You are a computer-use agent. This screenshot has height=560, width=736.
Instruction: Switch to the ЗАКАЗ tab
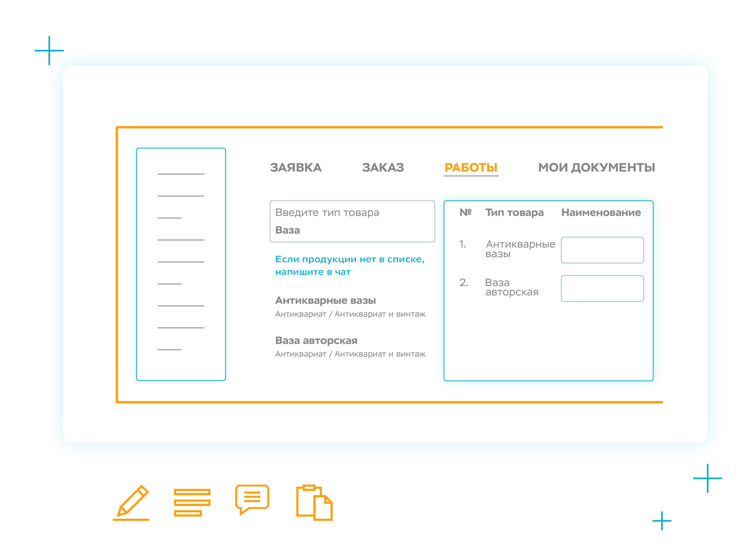click(383, 168)
